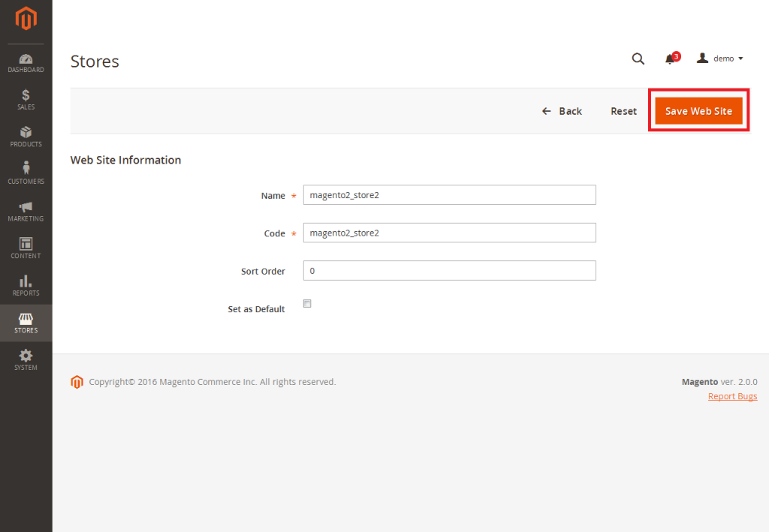Open the Dashboard section
The image size is (769, 532).
click(26, 63)
